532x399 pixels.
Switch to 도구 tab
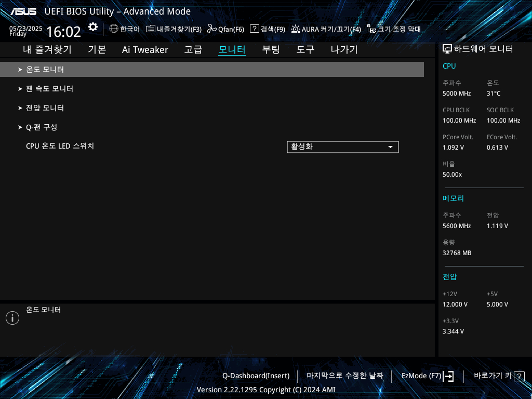(x=305, y=49)
